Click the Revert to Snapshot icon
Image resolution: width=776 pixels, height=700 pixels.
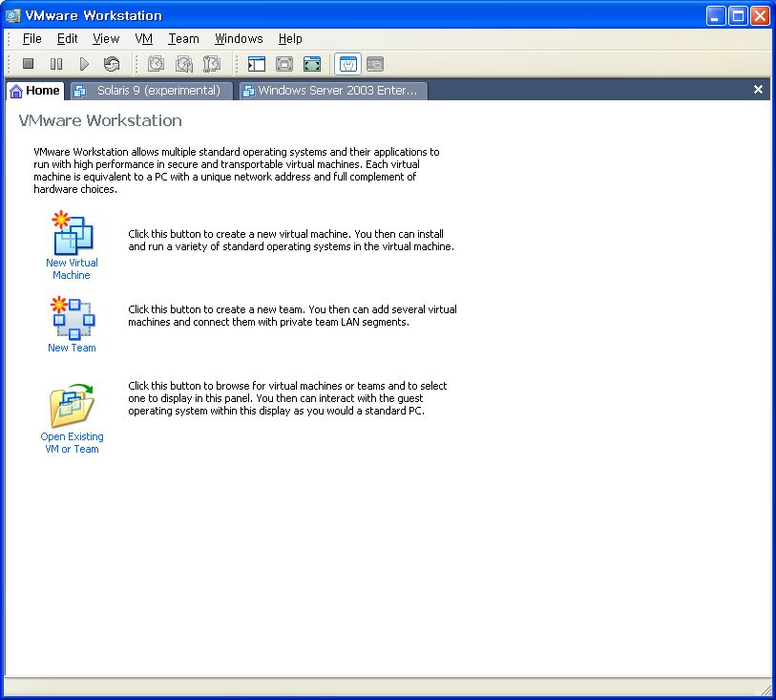pyautogui.click(x=184, y=64)
